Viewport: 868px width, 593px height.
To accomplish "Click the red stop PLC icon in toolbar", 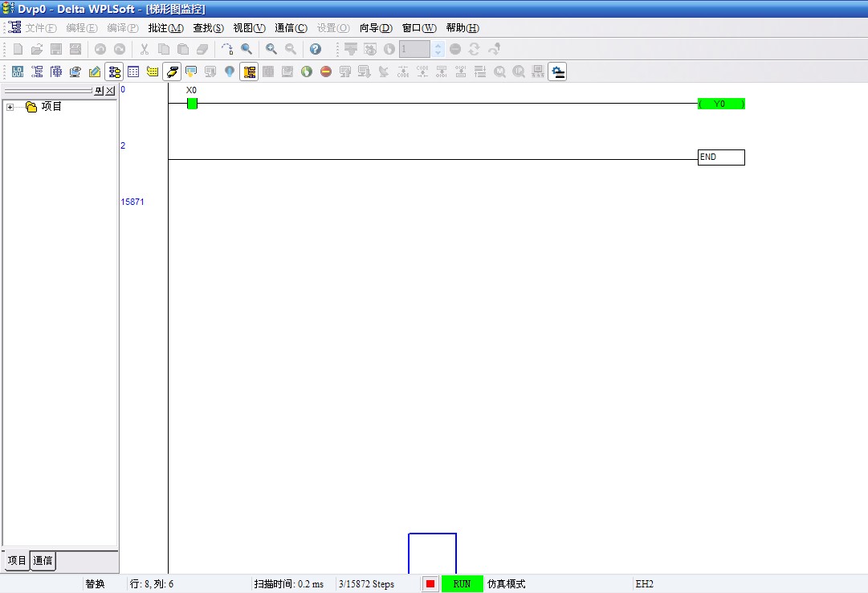I will (326, 72).
